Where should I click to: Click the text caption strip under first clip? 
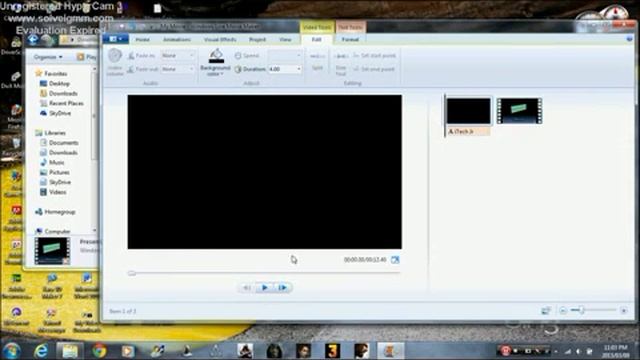pos(468,131)
